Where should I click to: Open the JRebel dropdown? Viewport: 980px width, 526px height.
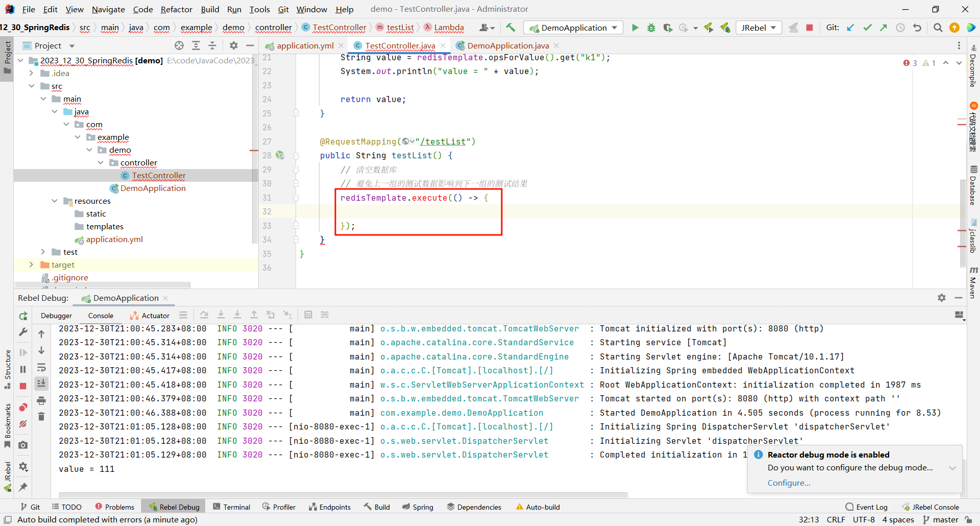(758, 28)
